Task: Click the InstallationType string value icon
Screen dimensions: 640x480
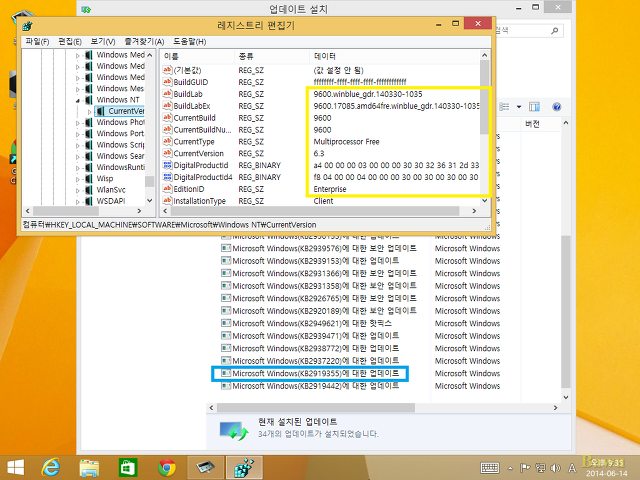Action: (x=167, y=200)
